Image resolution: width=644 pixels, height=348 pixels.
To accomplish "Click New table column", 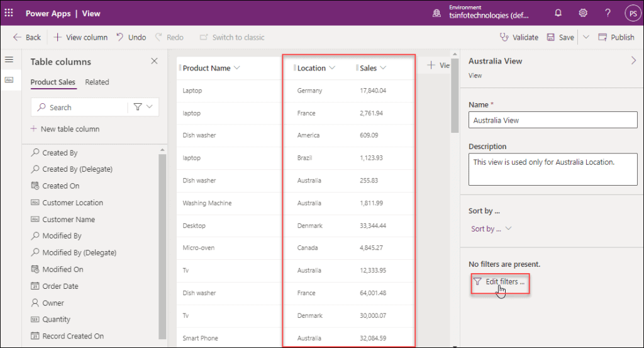I will pyautogui.click(x=65, y=129).
